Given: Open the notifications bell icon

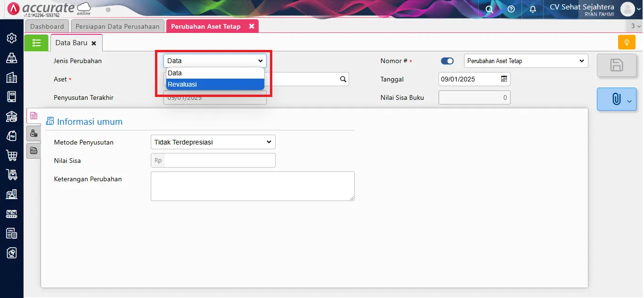Looking at the screenshot, I should [533, 9].
